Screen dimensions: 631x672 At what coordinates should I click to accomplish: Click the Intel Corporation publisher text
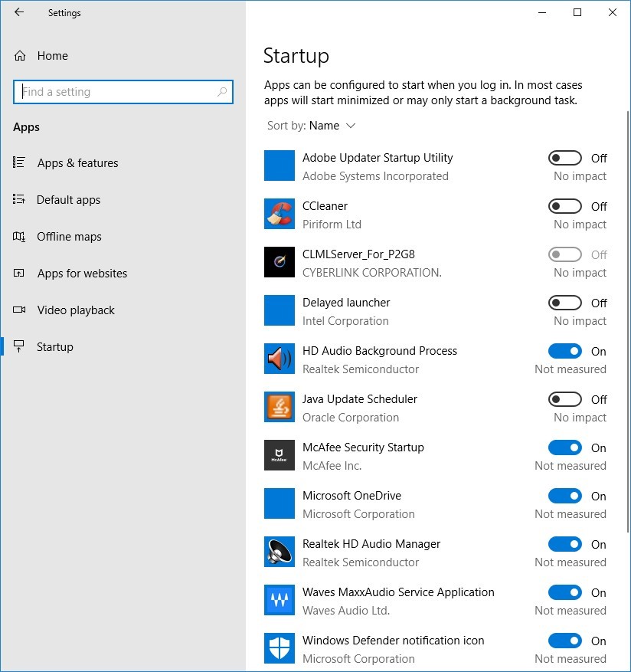point(345,321)
